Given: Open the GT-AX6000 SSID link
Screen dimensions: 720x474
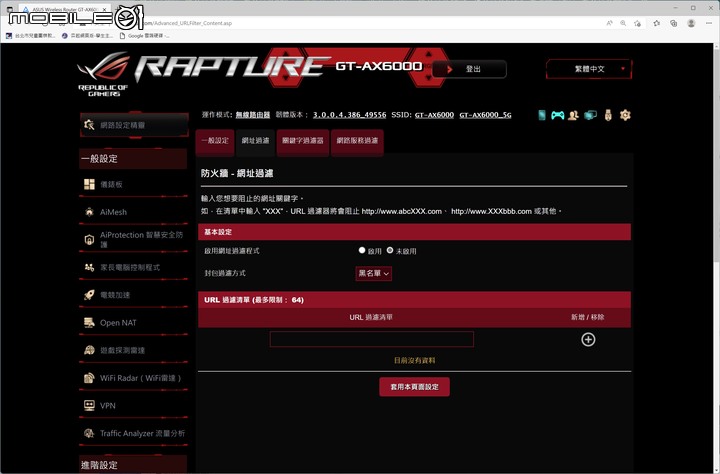Looking at the screenshot, I should tap(434, 115).
